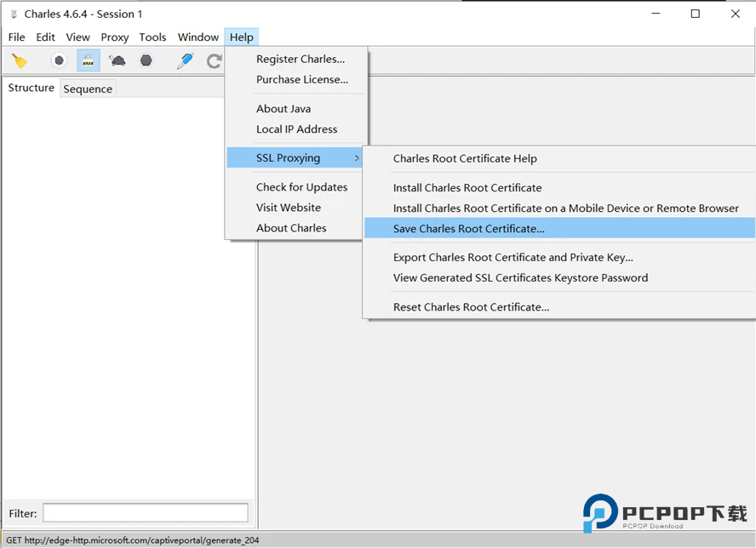Toggle the SSL Proxying padlock icon
Viewport: 756px width, 548px height.
[88, 60]
